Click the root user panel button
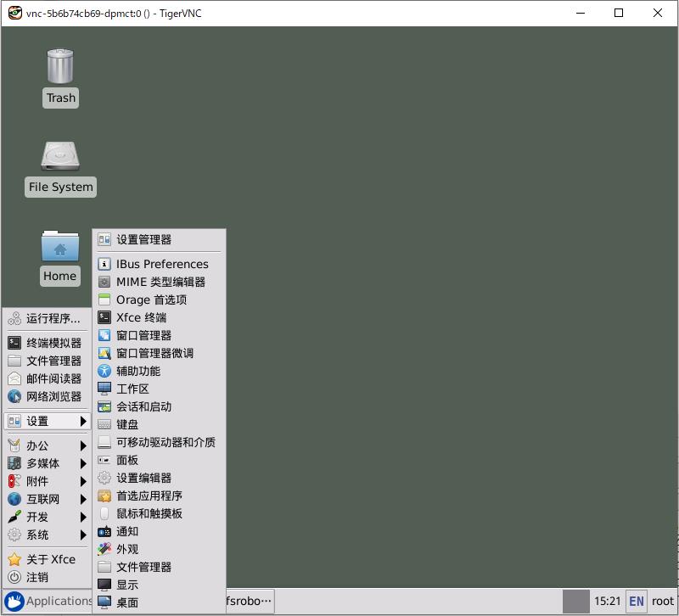679x616 pixels. pyautogui.click(x=663, y=602)
